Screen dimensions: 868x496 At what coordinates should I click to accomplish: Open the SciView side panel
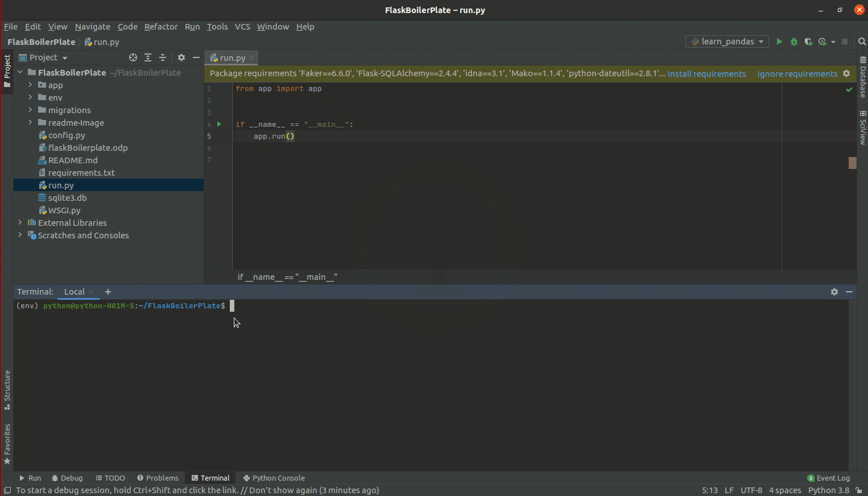pyautogui.click(x=863, y=127)
